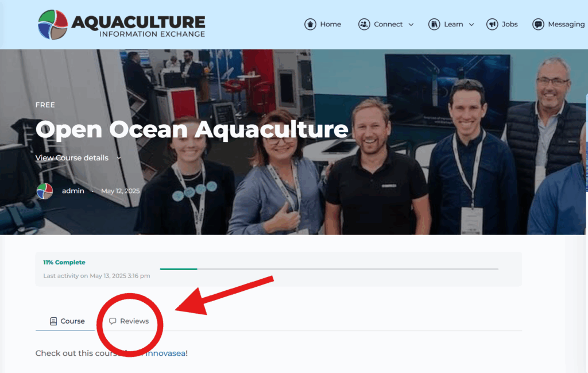
Task: Expand the Connect menu chevron
Action: tap(411, 24)
